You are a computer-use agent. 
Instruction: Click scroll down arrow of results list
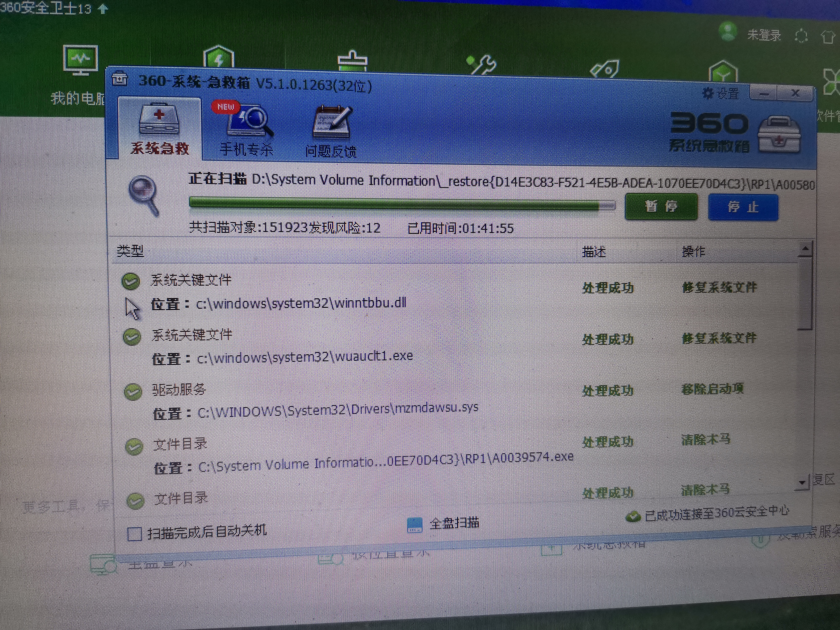802,483
